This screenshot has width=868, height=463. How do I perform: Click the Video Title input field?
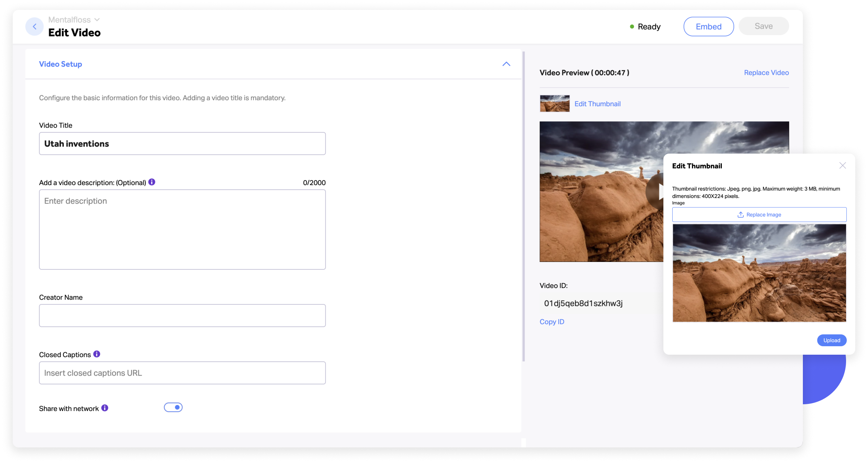(182, 144)
